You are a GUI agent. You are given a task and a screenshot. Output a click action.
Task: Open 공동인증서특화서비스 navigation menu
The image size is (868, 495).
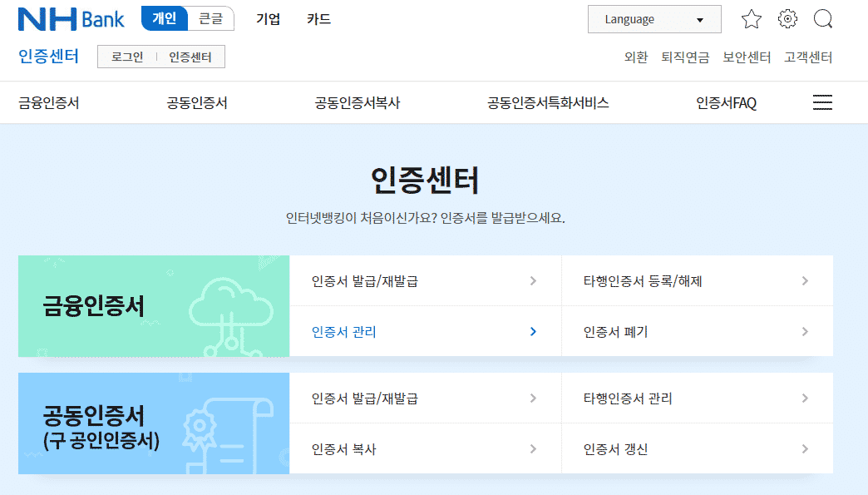(x=548, y=103)
